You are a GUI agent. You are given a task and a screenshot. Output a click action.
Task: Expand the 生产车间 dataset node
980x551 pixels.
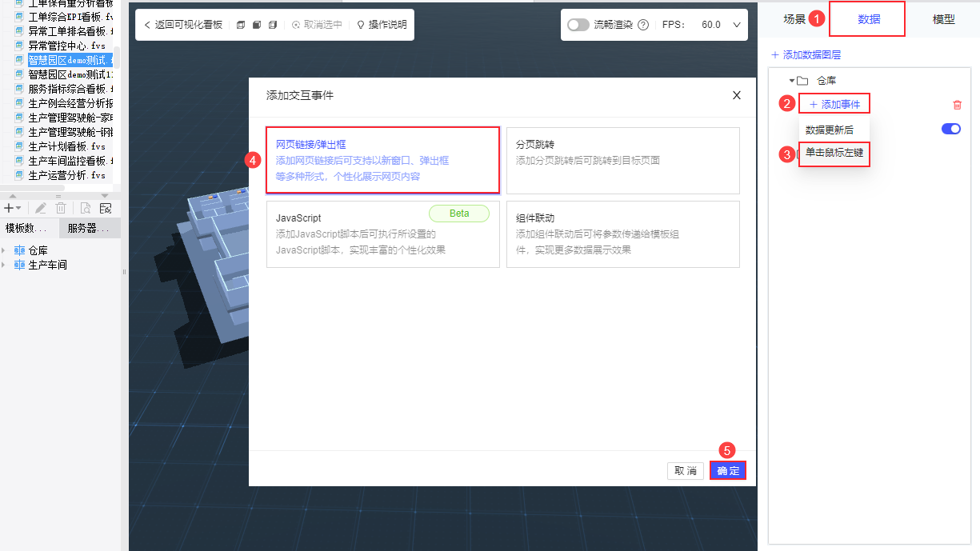(x=4, y=265)
